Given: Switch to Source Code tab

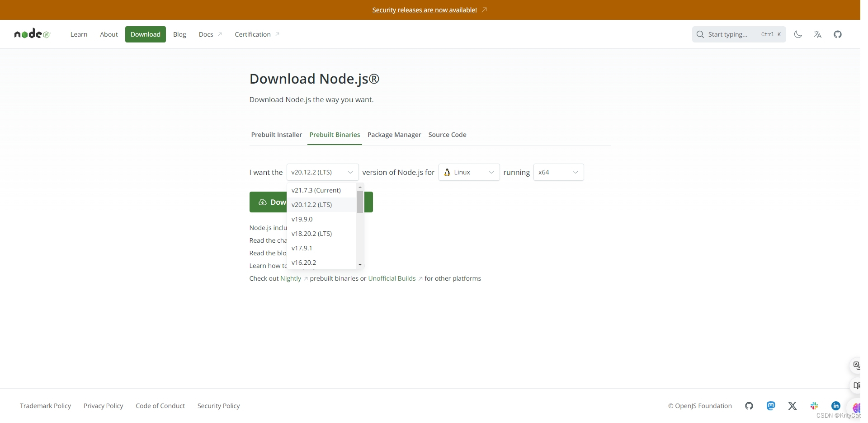Looking at the screenshot, I should 447,135.
